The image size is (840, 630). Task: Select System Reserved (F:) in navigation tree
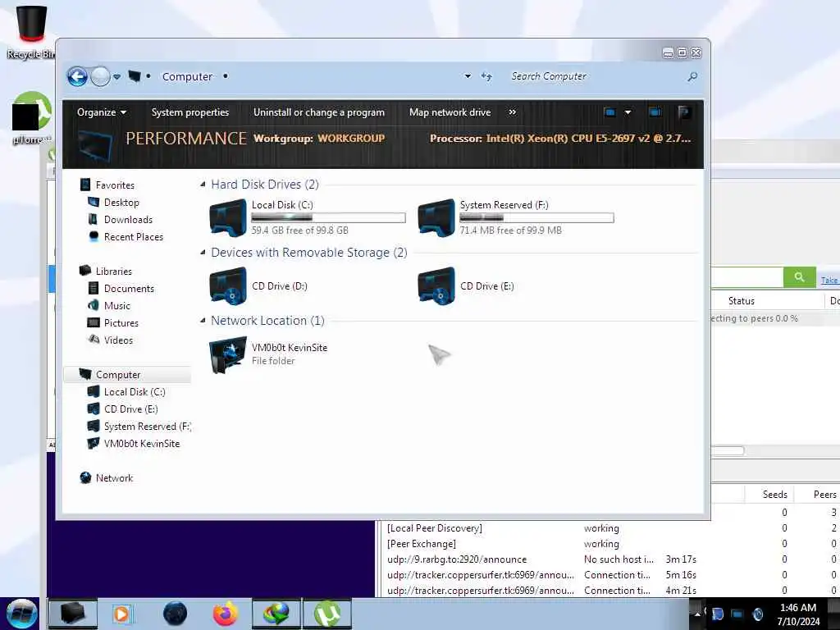coord(148,427)
